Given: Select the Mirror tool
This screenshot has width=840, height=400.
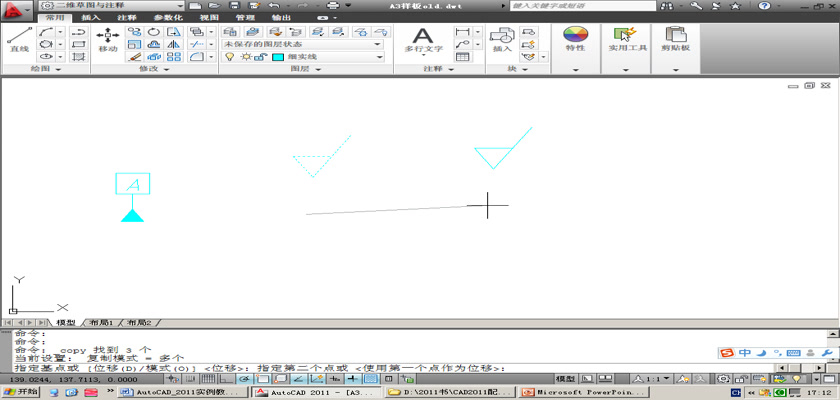Looking at the screenshot, I should point(174,44).
